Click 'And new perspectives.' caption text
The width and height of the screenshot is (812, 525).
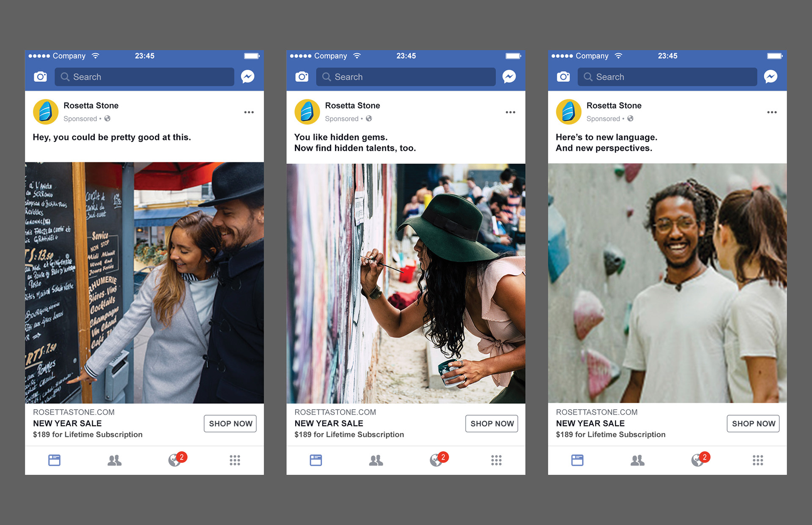click(604, 148)
